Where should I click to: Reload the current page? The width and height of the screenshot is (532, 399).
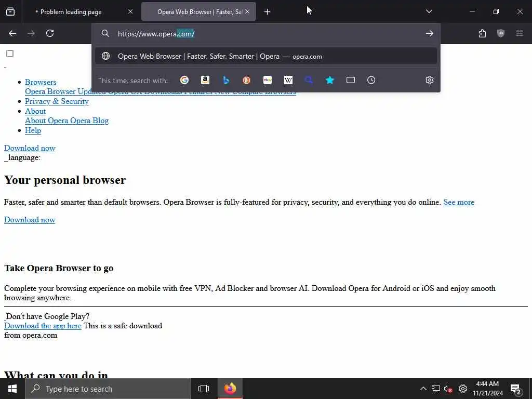50,33
